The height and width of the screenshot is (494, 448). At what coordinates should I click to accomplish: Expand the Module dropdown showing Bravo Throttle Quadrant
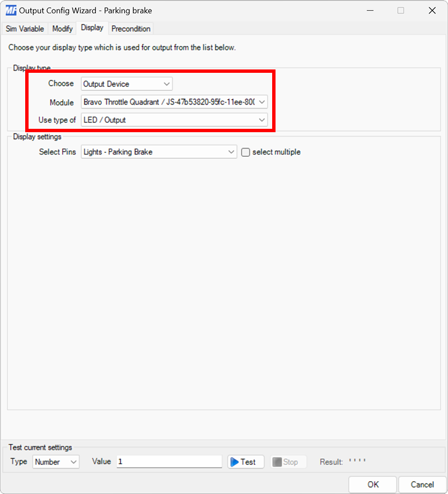coord(260,102)
